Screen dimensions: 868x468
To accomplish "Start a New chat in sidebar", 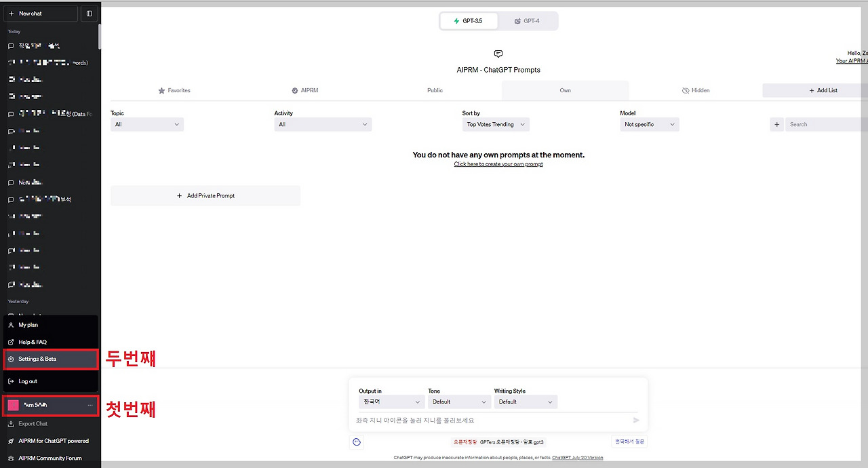I will (40, 14).
